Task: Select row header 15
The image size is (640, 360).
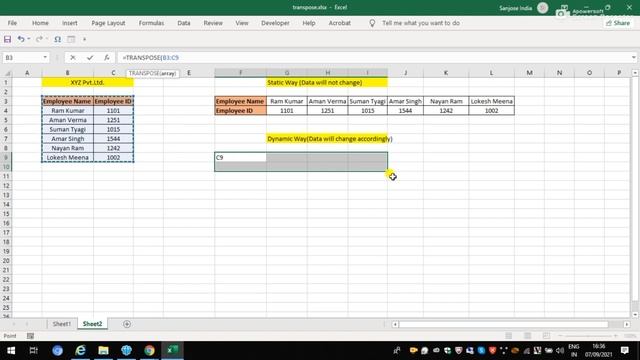Action: pos(6,213)
